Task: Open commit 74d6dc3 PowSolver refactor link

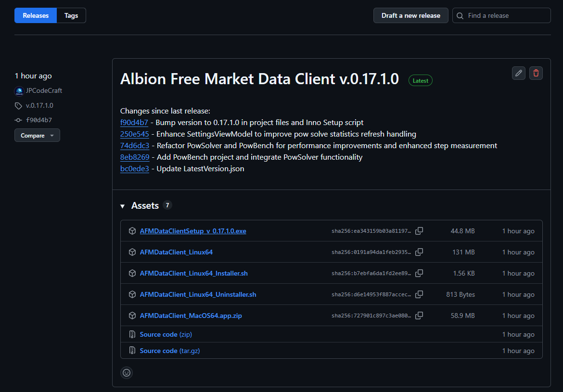Action: click(135, 146)
